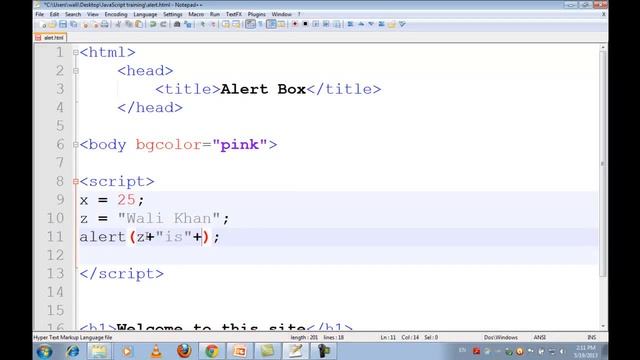Collapse the html fold on line 1
This screenshot has width=640, height=360.
[x=76, y=52]
